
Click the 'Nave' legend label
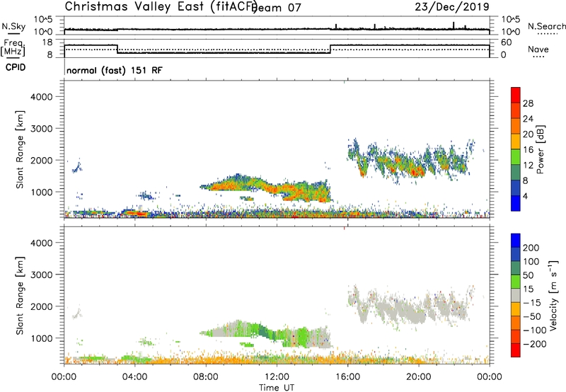(538, 50)
